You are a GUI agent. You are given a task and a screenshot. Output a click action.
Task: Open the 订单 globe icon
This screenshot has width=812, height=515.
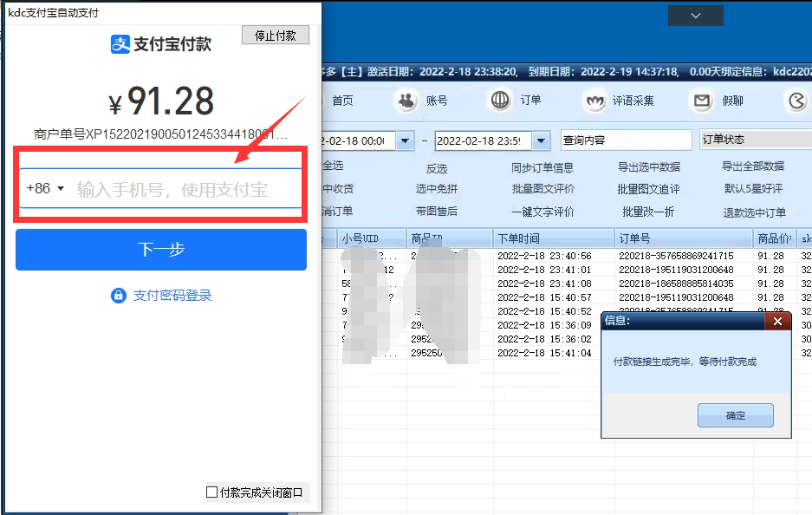500,100
